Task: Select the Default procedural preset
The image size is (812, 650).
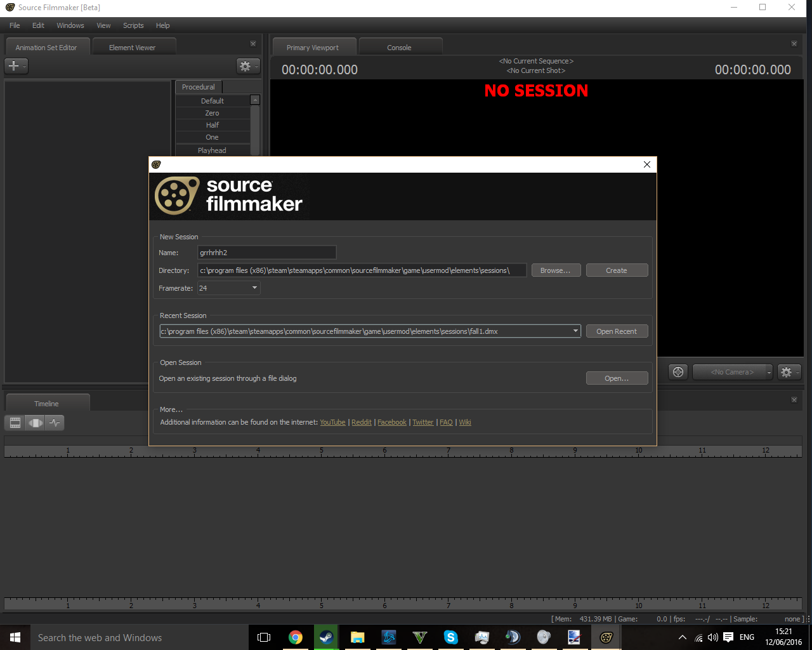Action: (x=213, y=101)
